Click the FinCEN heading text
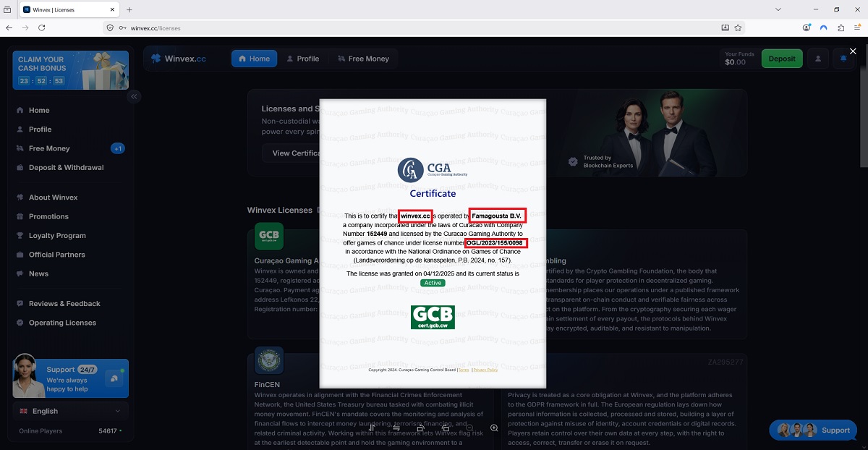868x450 pixels. click(267, 385)
